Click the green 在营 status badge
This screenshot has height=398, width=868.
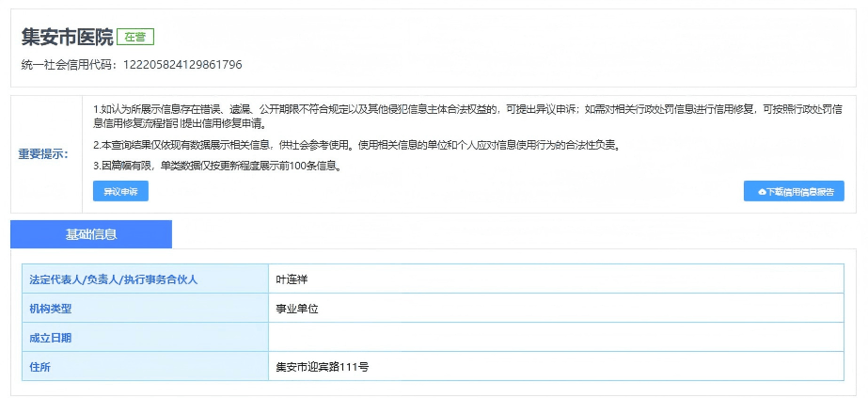[135, 37]
